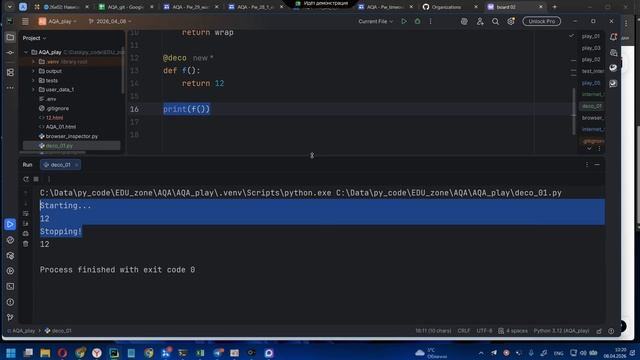Open Python 3.12 interpreter selector in status bar
The width and height of the screenshot is (640, 360).
coord(561,331)
